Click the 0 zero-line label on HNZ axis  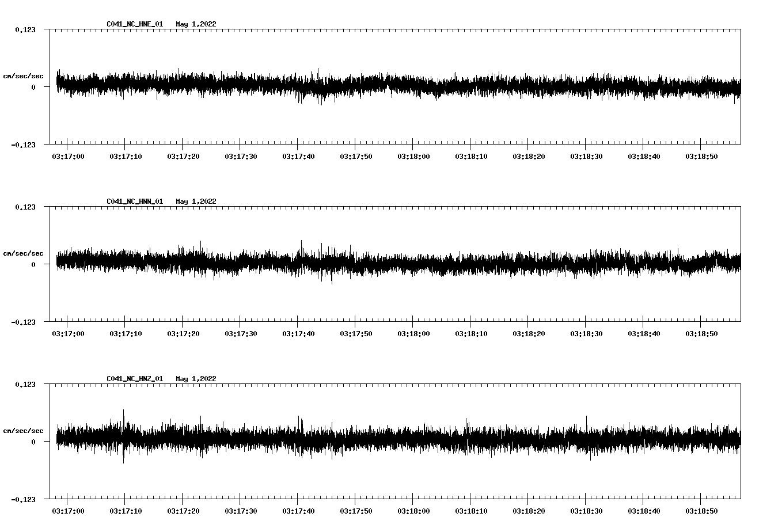(x=33, y=442)
